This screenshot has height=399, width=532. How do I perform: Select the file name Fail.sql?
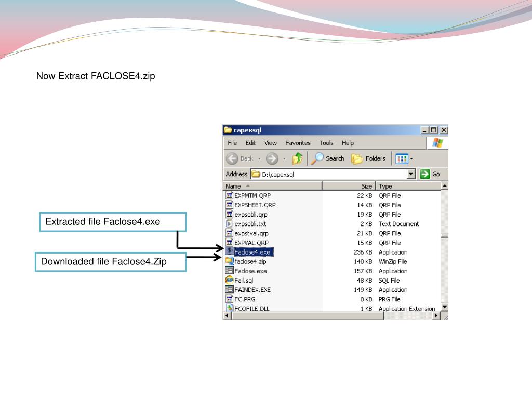pyautogui.click(x=244, y=281)
